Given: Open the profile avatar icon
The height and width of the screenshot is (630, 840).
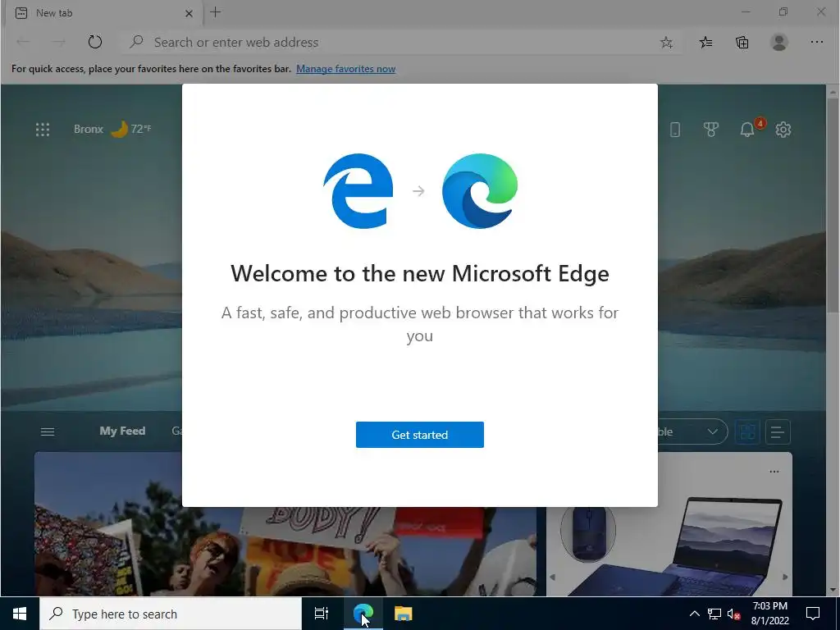Looking at the screenshot, I should pos(779,43).
